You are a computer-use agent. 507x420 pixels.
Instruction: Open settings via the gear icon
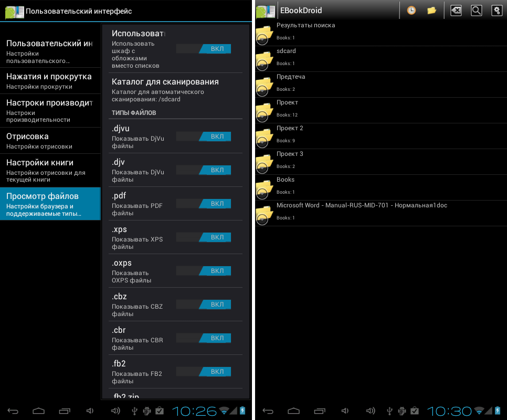[x=497, y=10]
